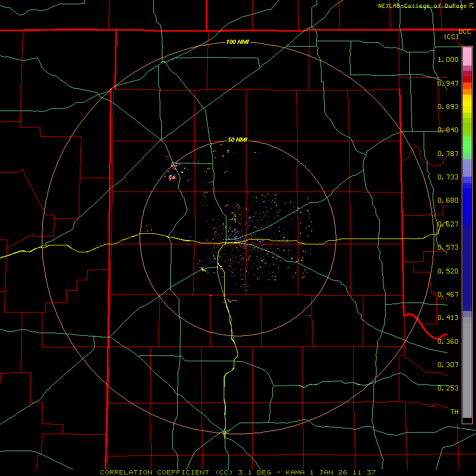Click the 0.627 scale value

(448, 224)
